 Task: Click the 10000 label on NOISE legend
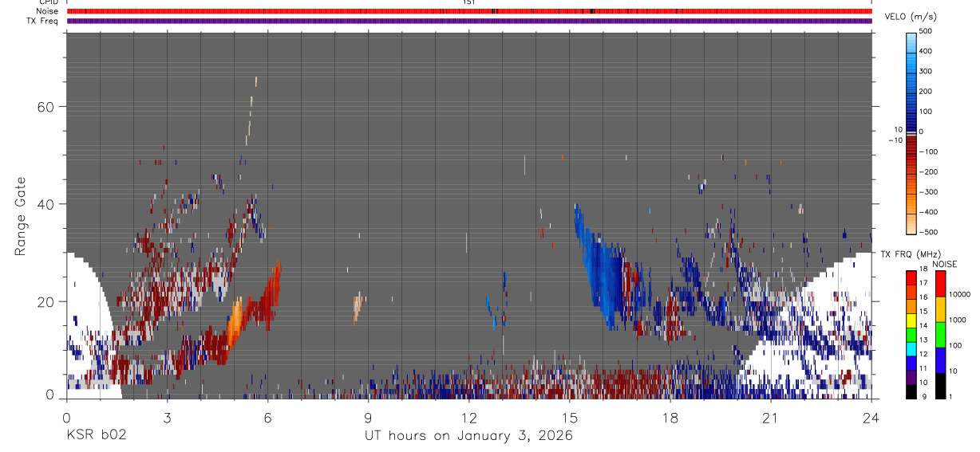coord(960,294)
